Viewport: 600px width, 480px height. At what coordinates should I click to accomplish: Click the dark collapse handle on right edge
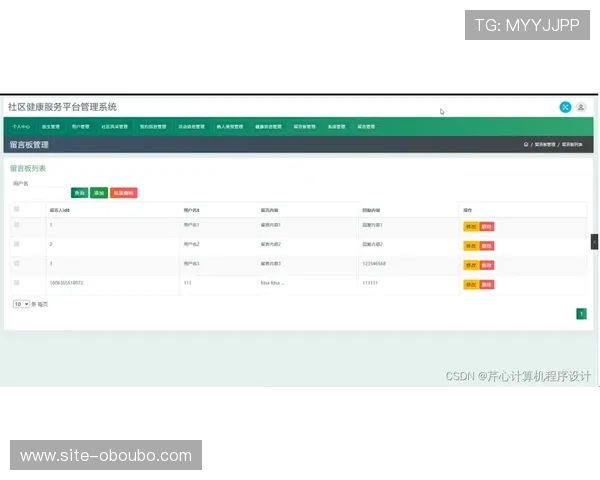[x=595, y=242]
